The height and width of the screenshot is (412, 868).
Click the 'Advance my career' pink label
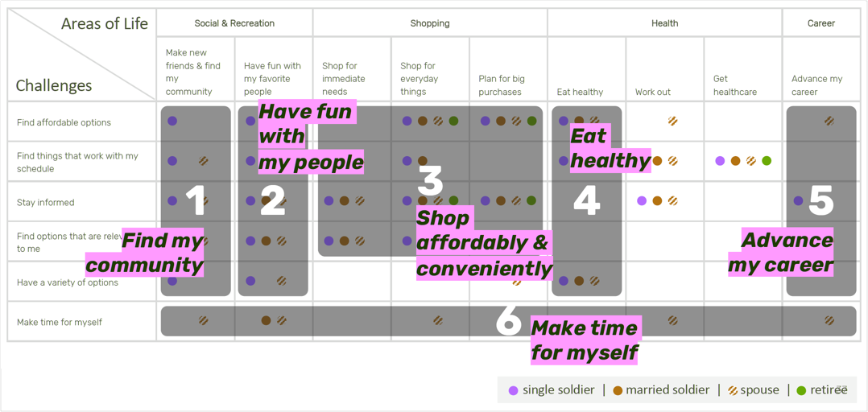click(x=780, y=252)
